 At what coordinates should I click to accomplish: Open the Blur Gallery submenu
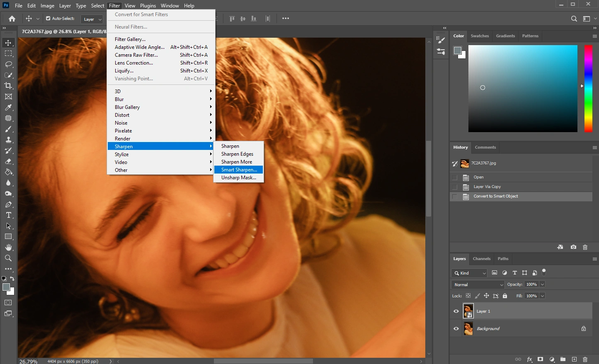pyautogui.click(x=161, y=107)
